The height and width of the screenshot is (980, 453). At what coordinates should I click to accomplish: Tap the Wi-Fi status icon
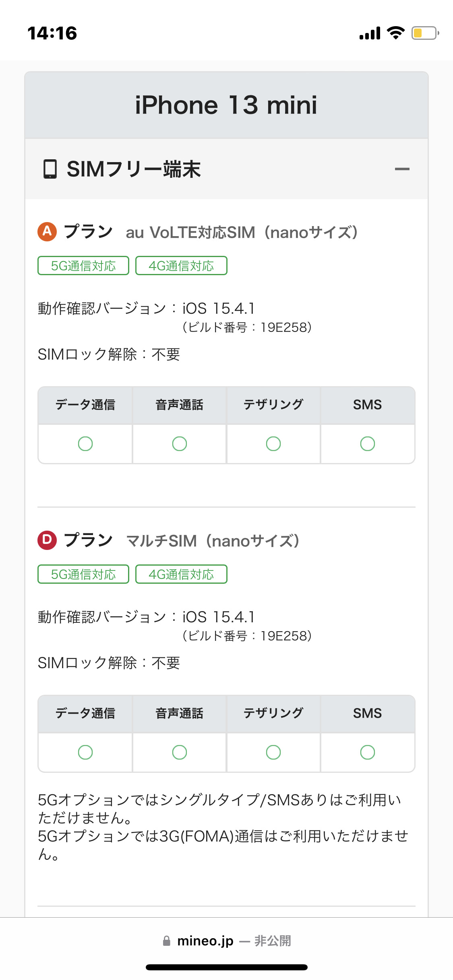click(x=395, y=33)
